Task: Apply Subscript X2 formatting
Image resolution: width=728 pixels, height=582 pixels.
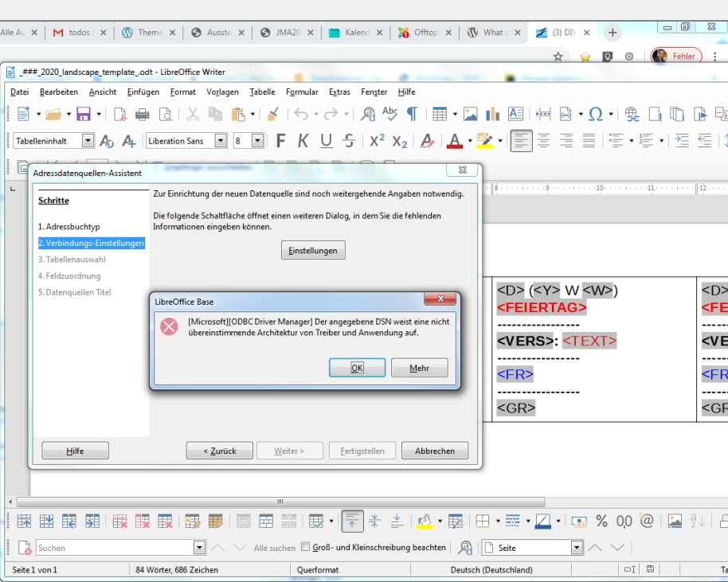Action: point(400,141)
